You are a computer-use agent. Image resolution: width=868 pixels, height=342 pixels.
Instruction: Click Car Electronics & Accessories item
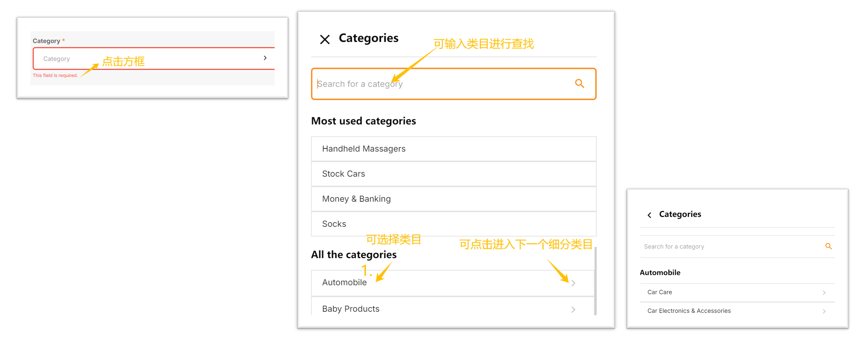(x=689, y=311)
